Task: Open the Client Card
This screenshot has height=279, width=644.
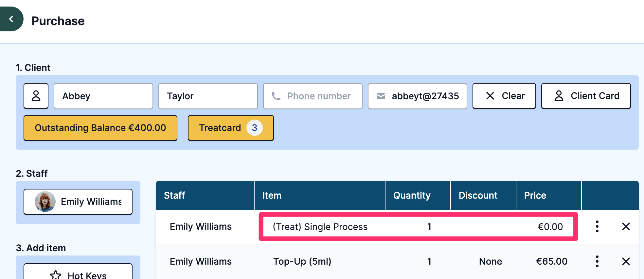Action: point(586,96)
